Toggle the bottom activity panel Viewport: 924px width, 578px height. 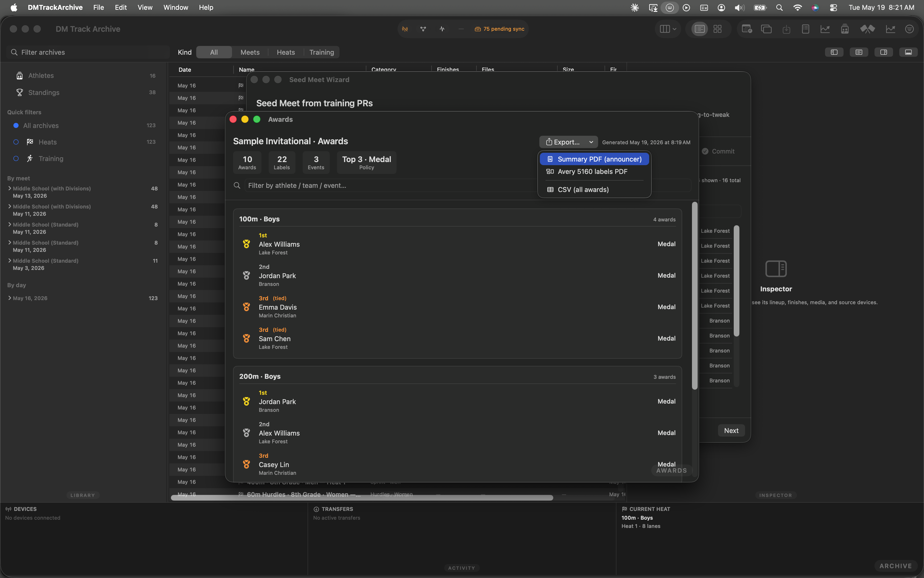pos(908,52)
